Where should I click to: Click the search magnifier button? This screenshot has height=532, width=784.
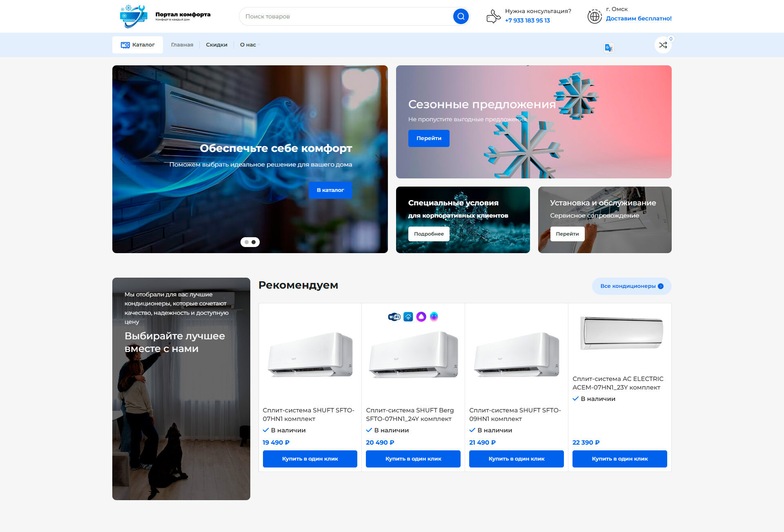pos(461,16)
